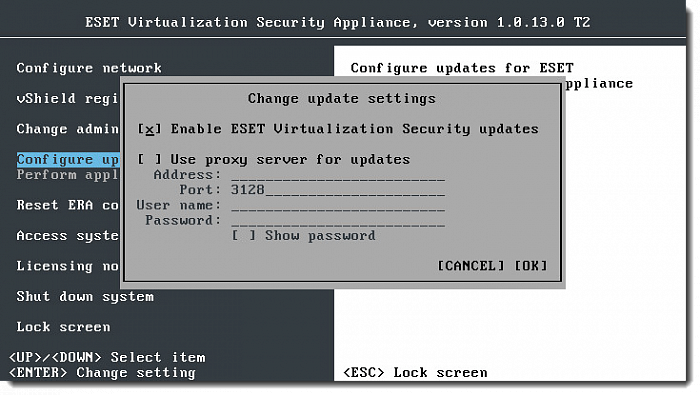
Task: Select highlighted Configure updates menu item
Action: [x=67, y=159]
